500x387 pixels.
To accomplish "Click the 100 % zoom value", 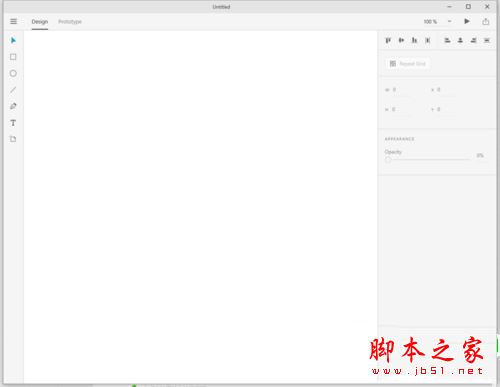I will [430, 22].
